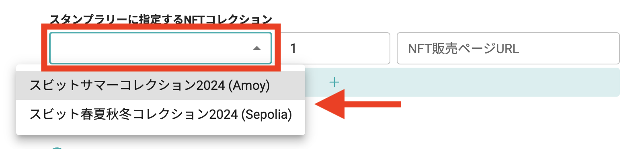Click the plus icon to add row

pyautogui.click(x=334, y=83)
